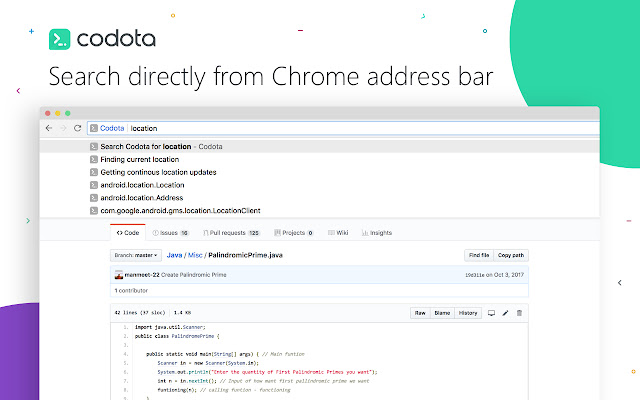
Task: Delete file using the trash icon
Action: (x=519, y=313)
